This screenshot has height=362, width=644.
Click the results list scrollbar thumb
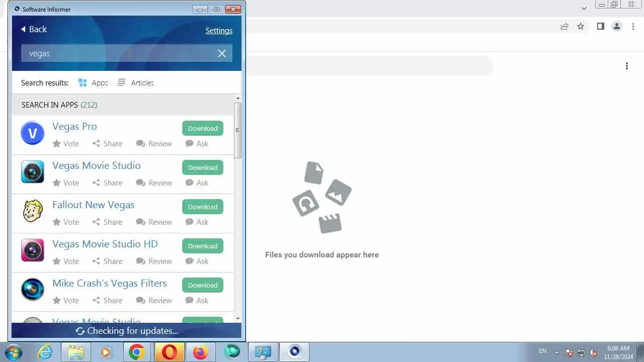tap(238, 130)
